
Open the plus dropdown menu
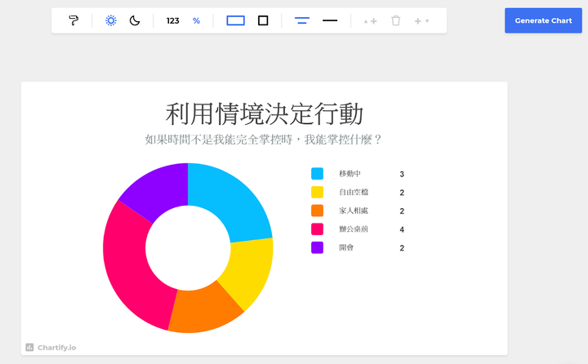pyautogui.click(x=421, y=21)
